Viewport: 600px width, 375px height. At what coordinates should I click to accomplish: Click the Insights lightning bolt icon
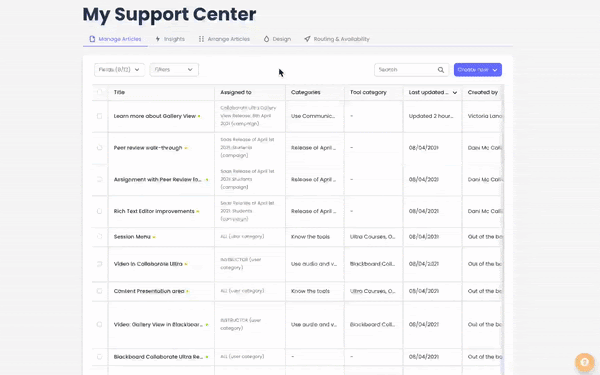click(158, 39)
